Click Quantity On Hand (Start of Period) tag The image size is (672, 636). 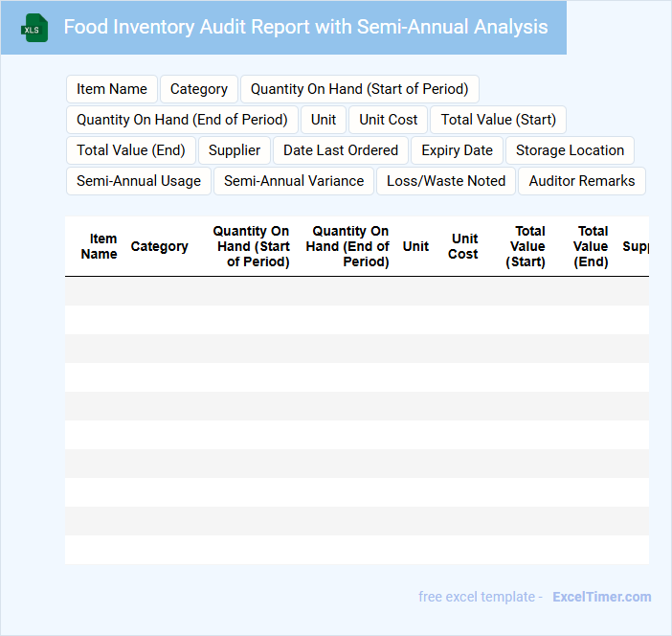359,89
